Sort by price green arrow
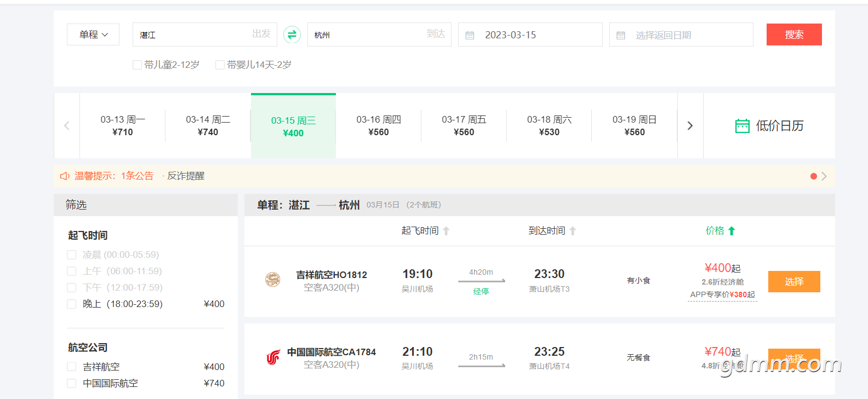Viewport: 868px width, 399px height. [x=732, y=231]
